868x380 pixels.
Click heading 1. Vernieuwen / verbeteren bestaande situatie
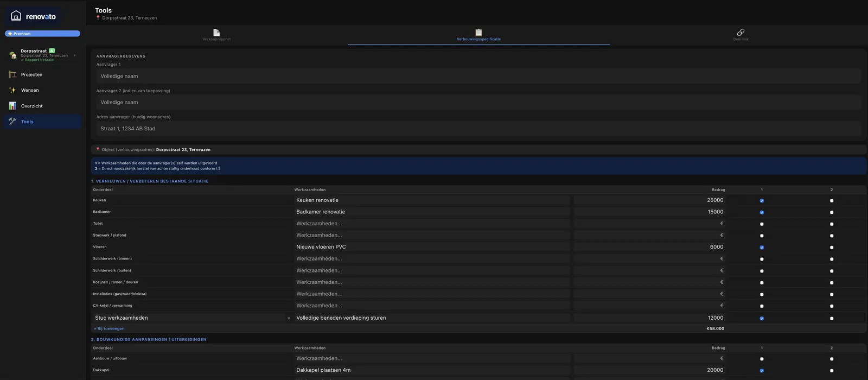[150, 181]
